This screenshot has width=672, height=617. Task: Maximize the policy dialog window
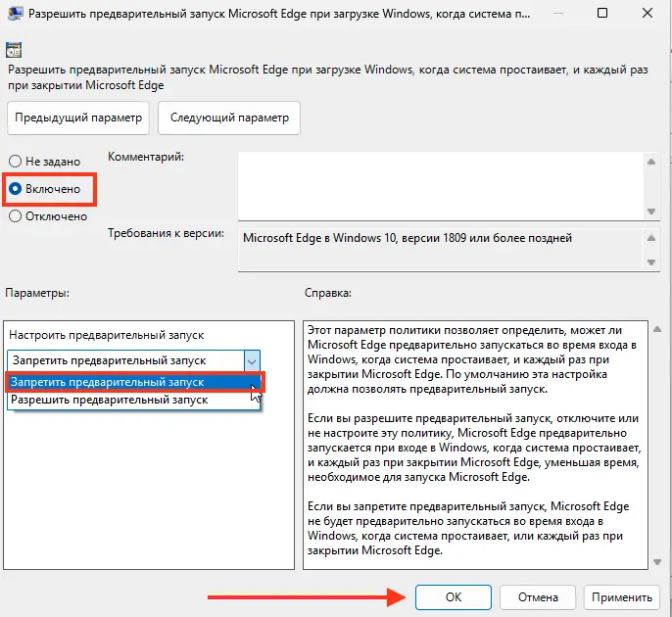[x=602, y=13]
